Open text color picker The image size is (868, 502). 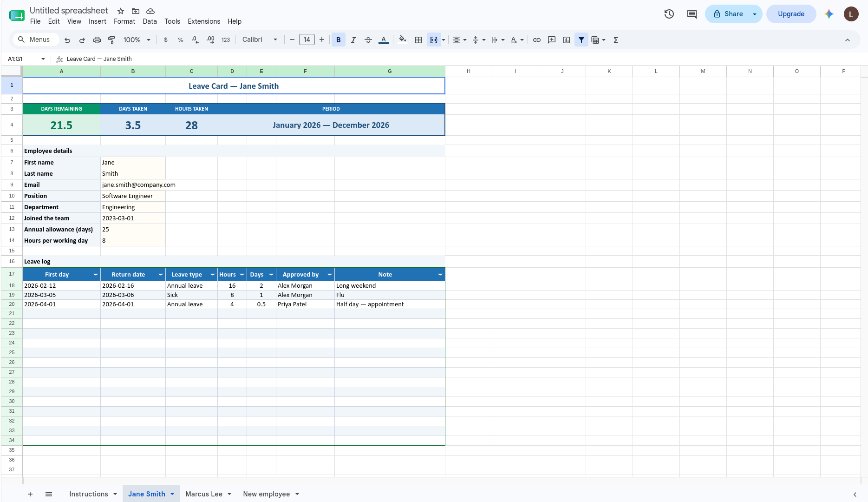tap(384, 40)
